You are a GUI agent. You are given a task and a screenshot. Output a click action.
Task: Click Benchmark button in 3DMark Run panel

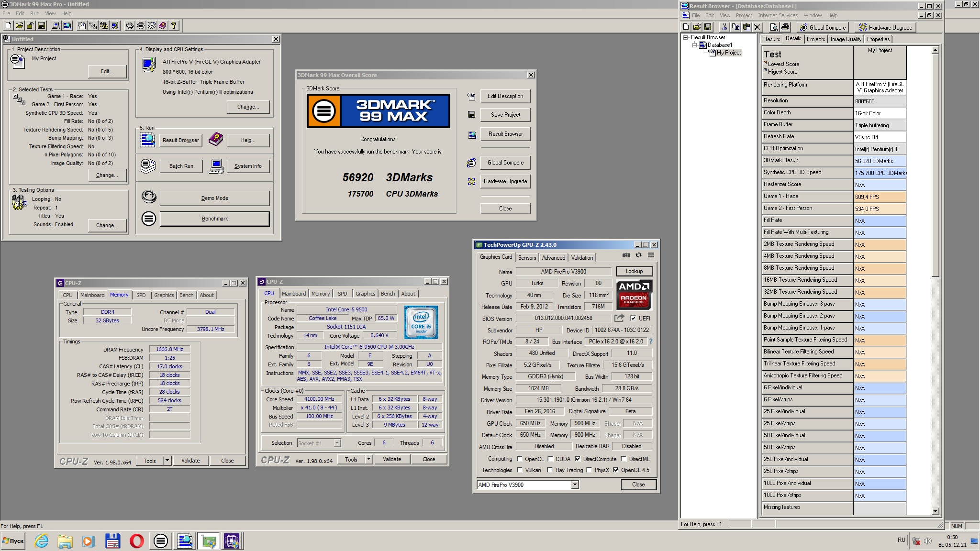[214, 219]
